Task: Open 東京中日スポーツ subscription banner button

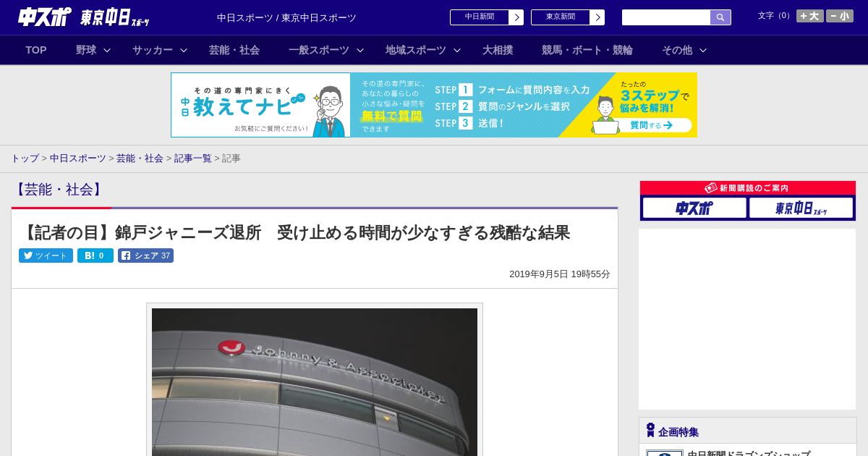Action: coord(801,208)
